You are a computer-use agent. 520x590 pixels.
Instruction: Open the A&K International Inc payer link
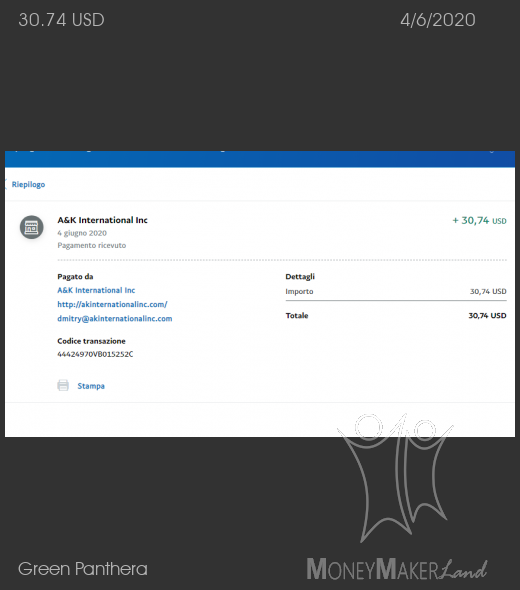point(96,290)
